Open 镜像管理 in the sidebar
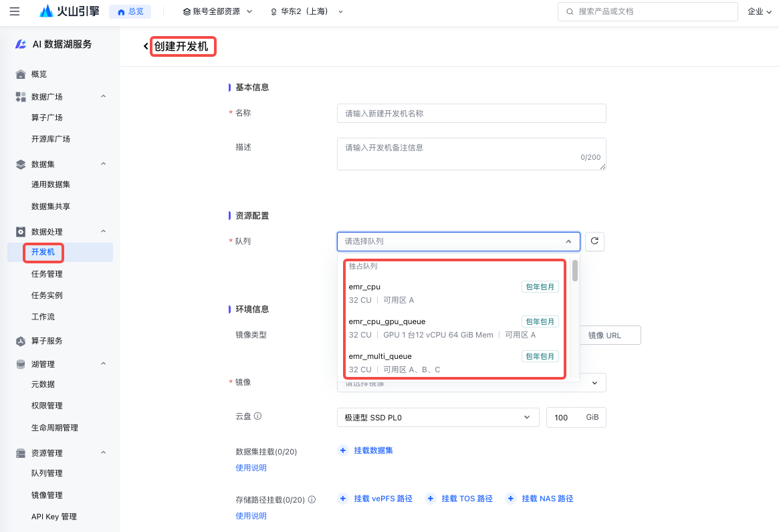 (x=47, y=495)
